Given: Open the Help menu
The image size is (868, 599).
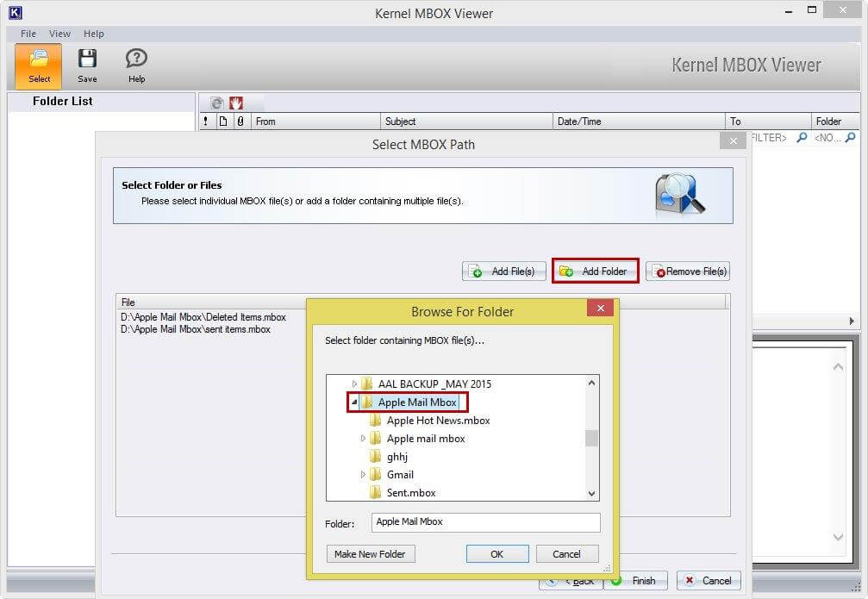Looking at the screenshot, I should (94, 34).
